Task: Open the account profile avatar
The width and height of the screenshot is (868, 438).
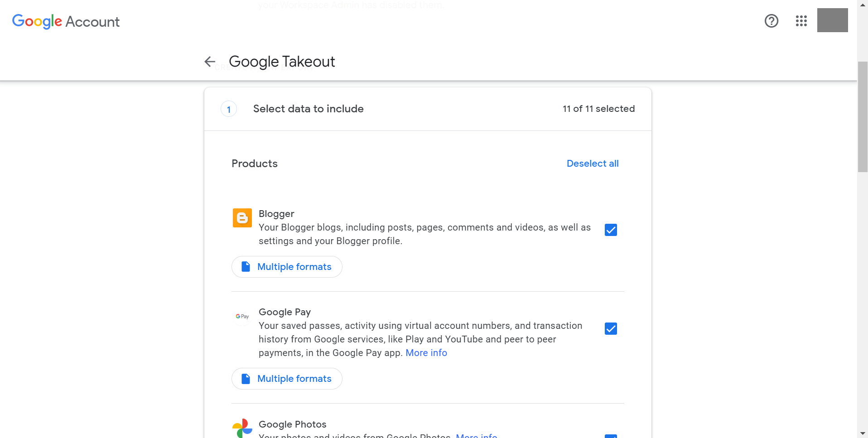Action: 832,20
